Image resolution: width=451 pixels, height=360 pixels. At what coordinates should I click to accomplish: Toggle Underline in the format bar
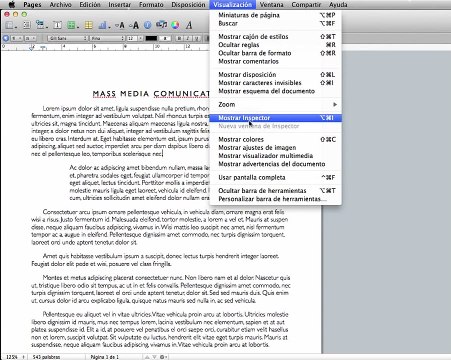coord(196,38)
